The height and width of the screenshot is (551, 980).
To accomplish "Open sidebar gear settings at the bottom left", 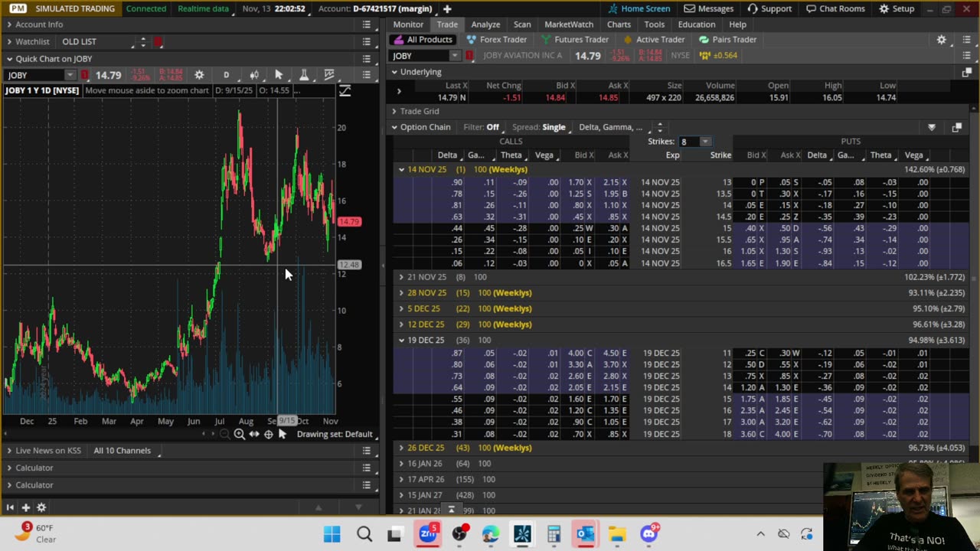I will (41, 507).
